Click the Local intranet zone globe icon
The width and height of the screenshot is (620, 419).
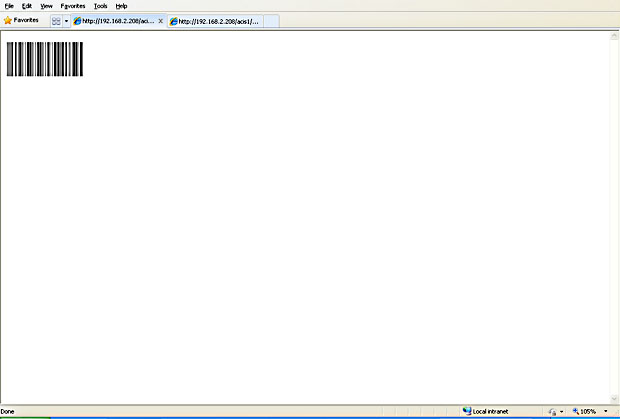pyautogui.click(x=467, y=411)
